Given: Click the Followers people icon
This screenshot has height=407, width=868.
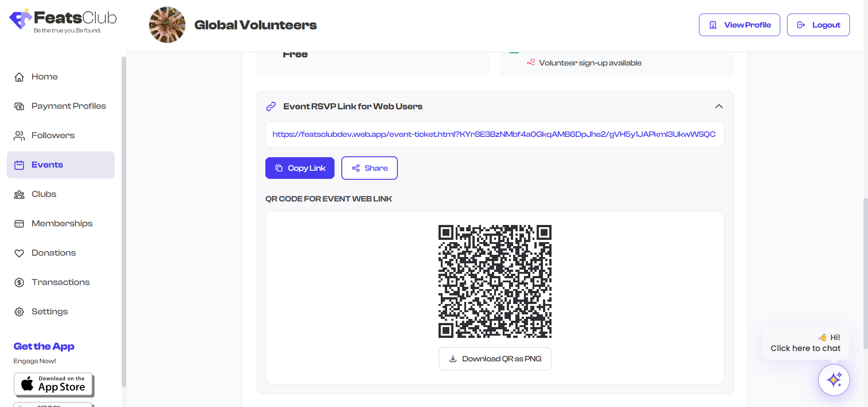Looking at the screenshot, I should click(x=19, y=136).
